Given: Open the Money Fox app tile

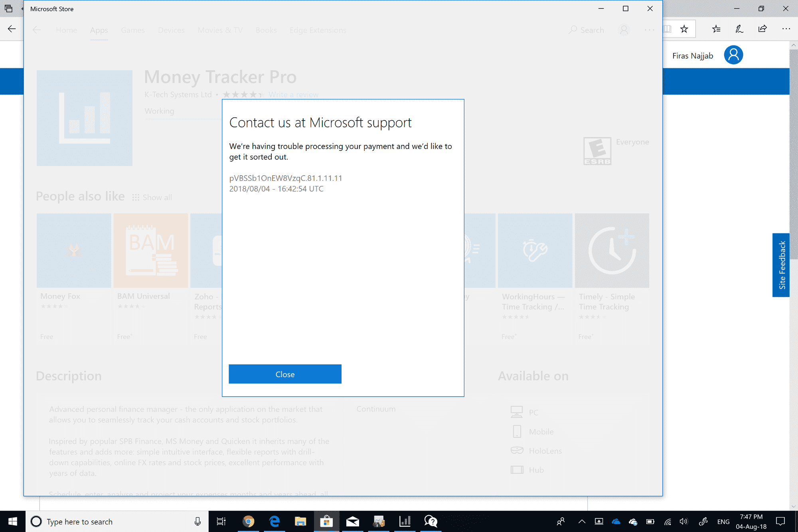Looking at the screenshot, I should [74, 278].
